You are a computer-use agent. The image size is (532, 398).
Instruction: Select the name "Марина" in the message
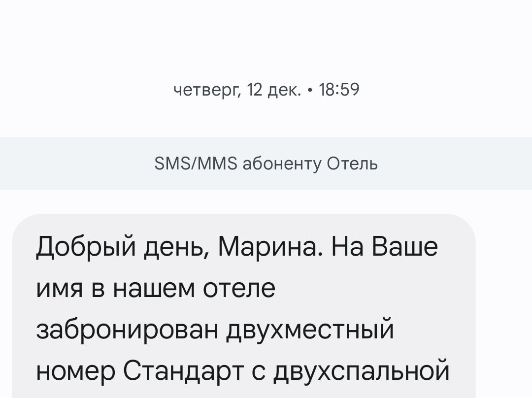click(x=266, y=247)
